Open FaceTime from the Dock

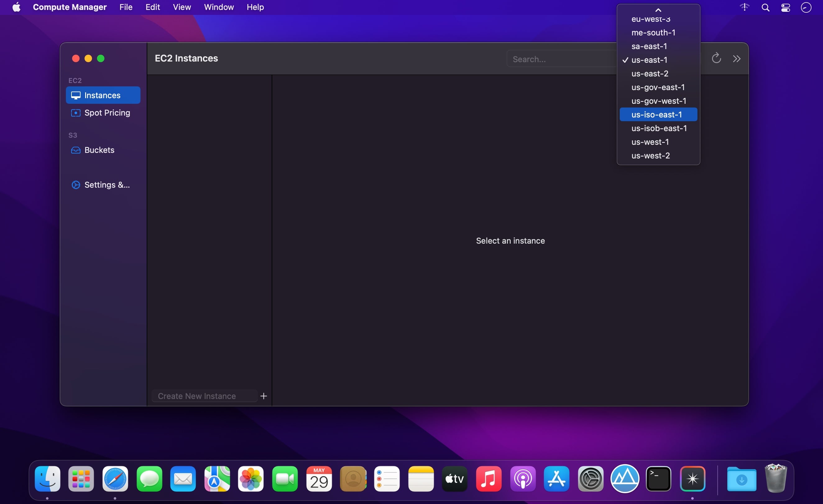pyautogui.click(x=285, y=479)
